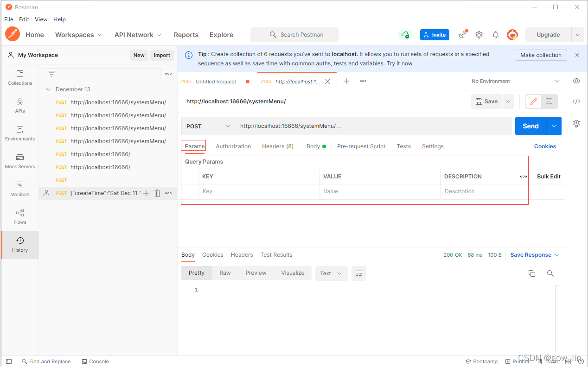Search within the response body

[550, 273]
